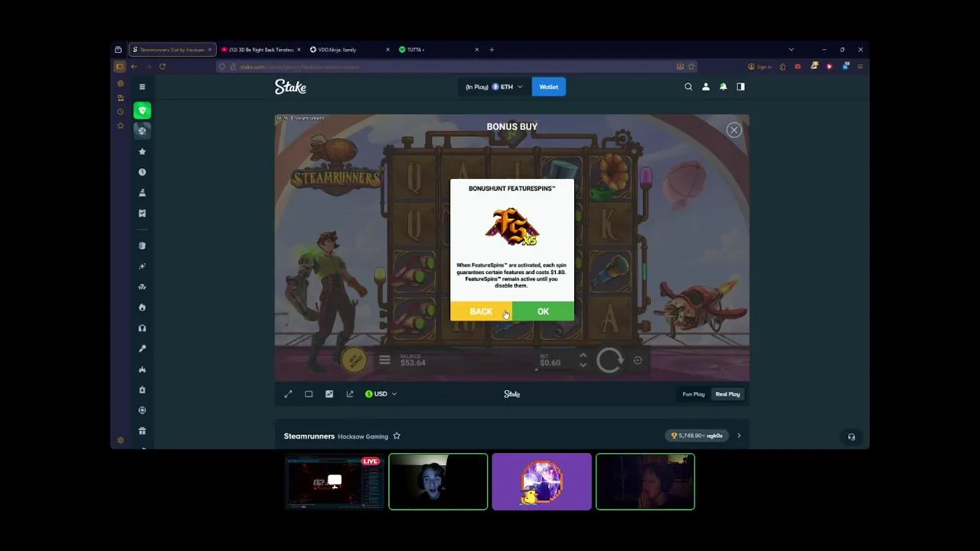Pop out the game window

pos(350,394)
